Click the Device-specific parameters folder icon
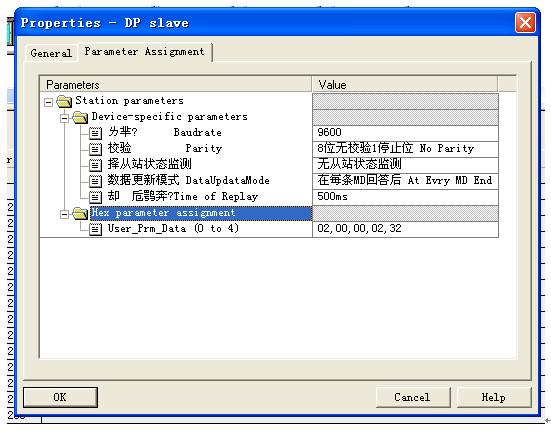 [x=80, y=117]
